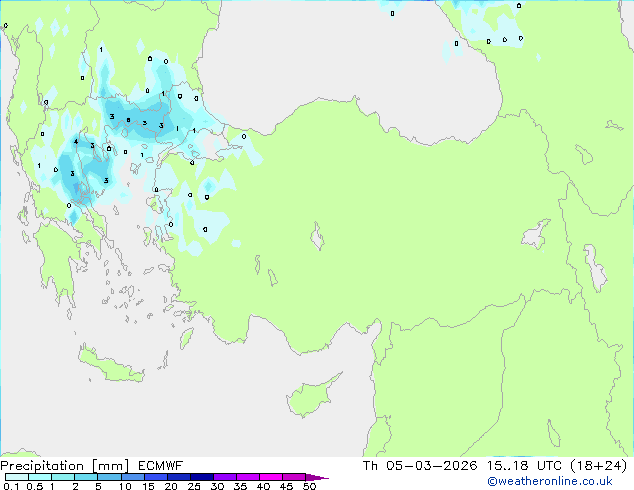The image size is (634, 490).
Task: Click the island of Crete on the map
Action: click(x=111, y=366)
